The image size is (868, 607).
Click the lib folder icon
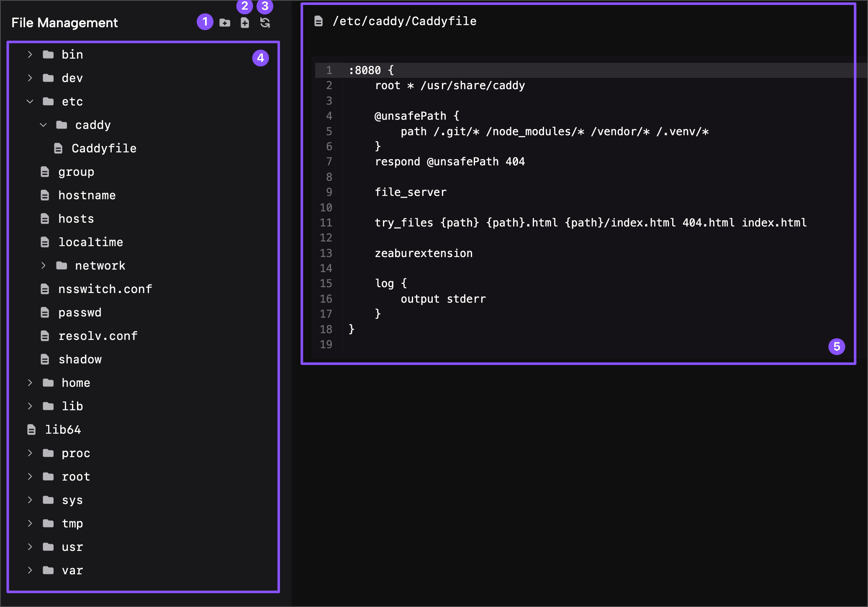click(48, 406)
